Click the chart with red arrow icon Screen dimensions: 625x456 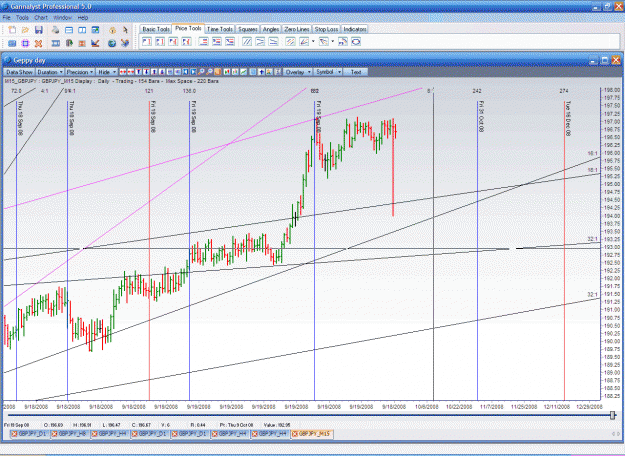pyautogui.click(x=95, y=43)
